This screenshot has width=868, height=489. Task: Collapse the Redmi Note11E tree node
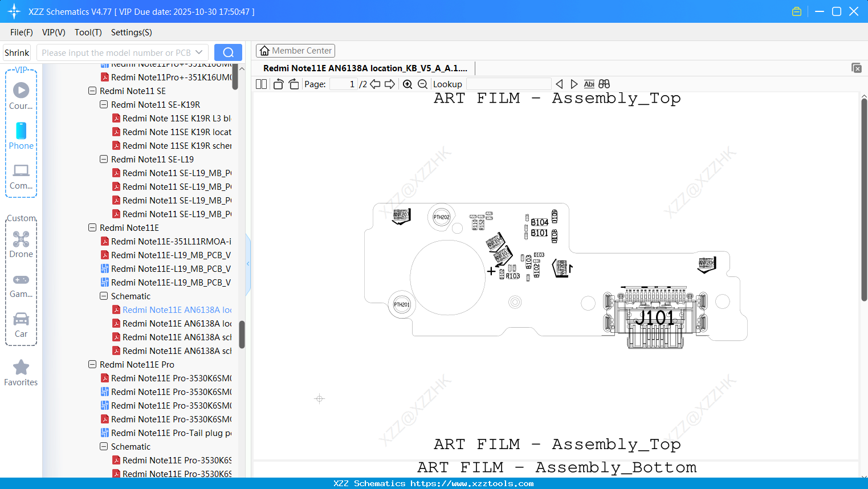click(x=92, y=227)
